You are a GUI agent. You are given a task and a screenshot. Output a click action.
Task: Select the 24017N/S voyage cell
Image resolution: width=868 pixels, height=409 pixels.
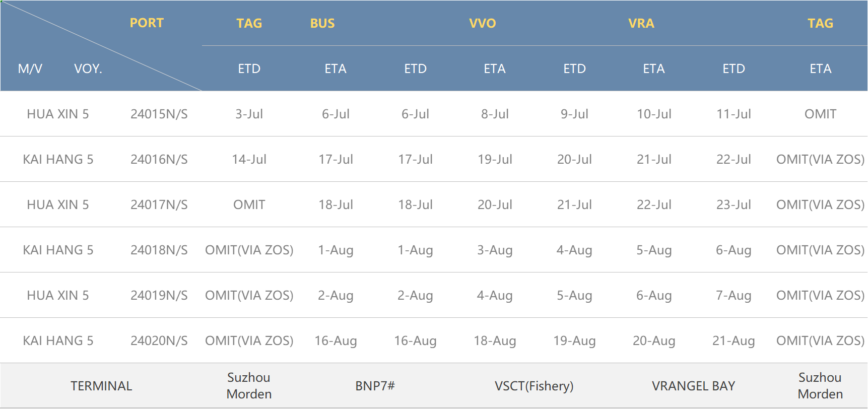[159, 204]
